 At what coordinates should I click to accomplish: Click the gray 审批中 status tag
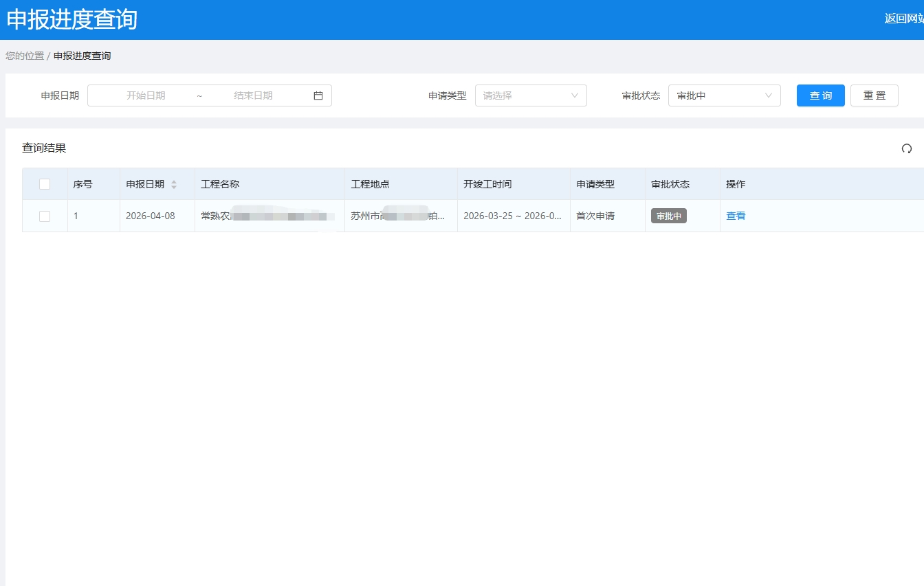pos(668,216)
